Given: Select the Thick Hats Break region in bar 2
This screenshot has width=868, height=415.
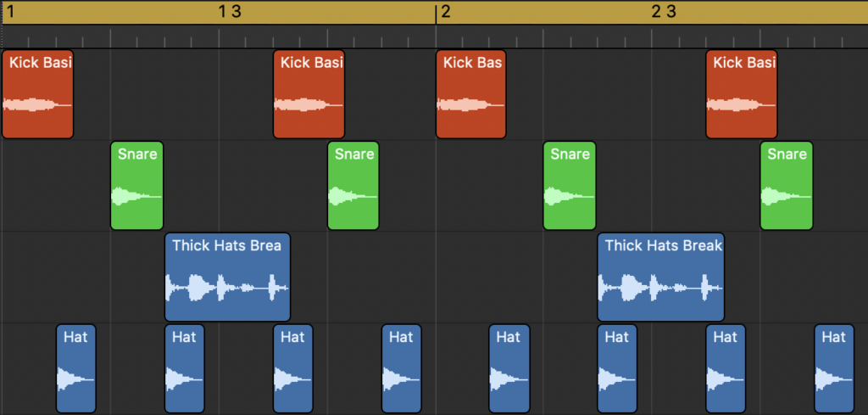Looking at the screenshot, I should (x=661, y=277).
